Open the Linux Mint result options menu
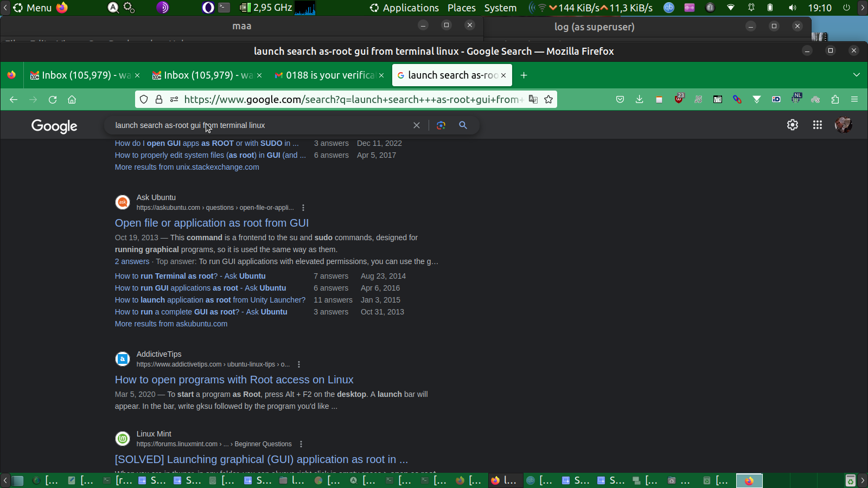Image resolution: width=868 pixels, height=488 pixels. (301, 444)
